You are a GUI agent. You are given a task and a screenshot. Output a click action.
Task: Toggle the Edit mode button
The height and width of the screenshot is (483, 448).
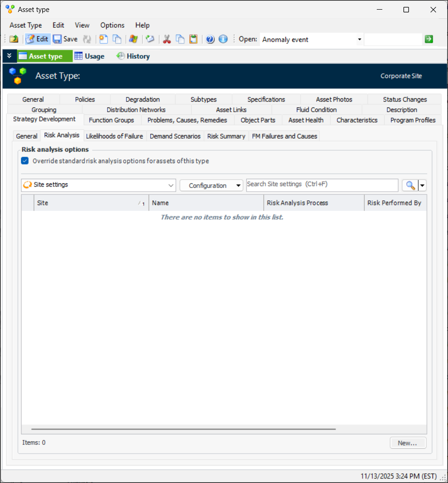38,39
